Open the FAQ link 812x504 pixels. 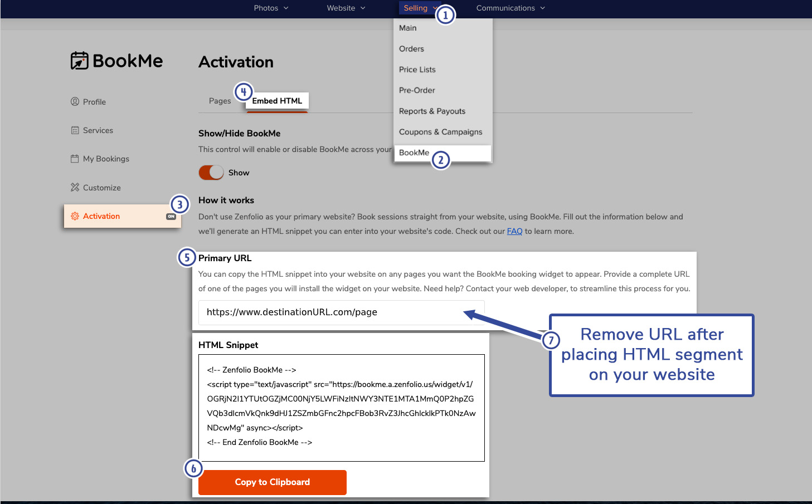pyautogui.click(x=514, y=231)
